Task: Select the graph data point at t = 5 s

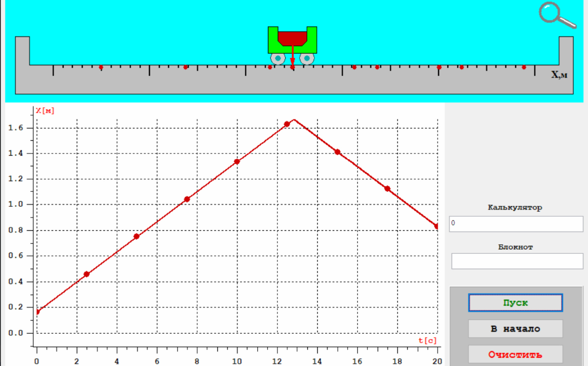Action: [136, 236]
